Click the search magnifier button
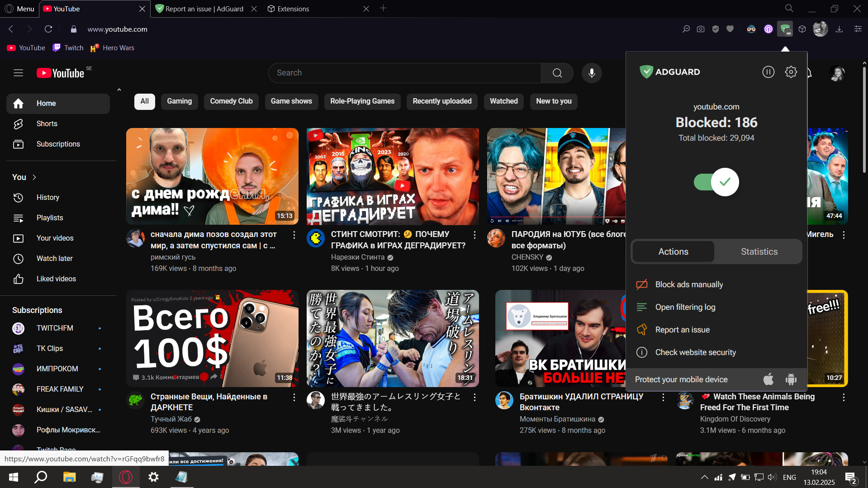 pyautogui.click(x=557, y=73)
